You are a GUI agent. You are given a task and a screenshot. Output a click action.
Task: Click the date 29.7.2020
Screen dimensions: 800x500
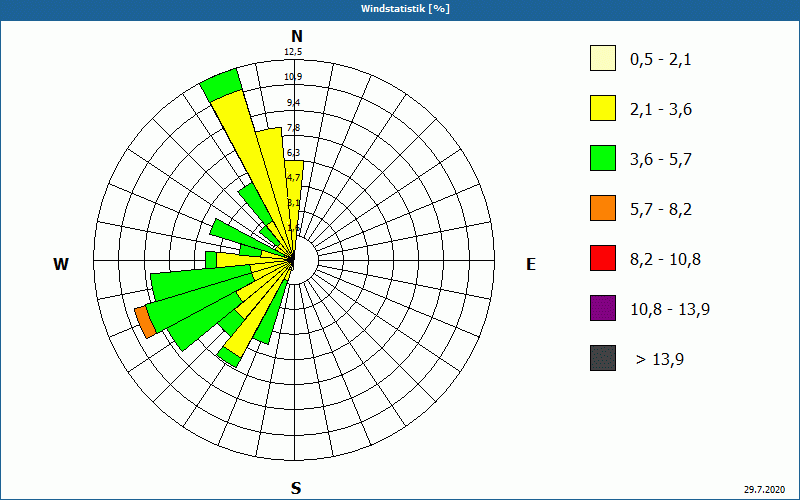pos(764,489)
